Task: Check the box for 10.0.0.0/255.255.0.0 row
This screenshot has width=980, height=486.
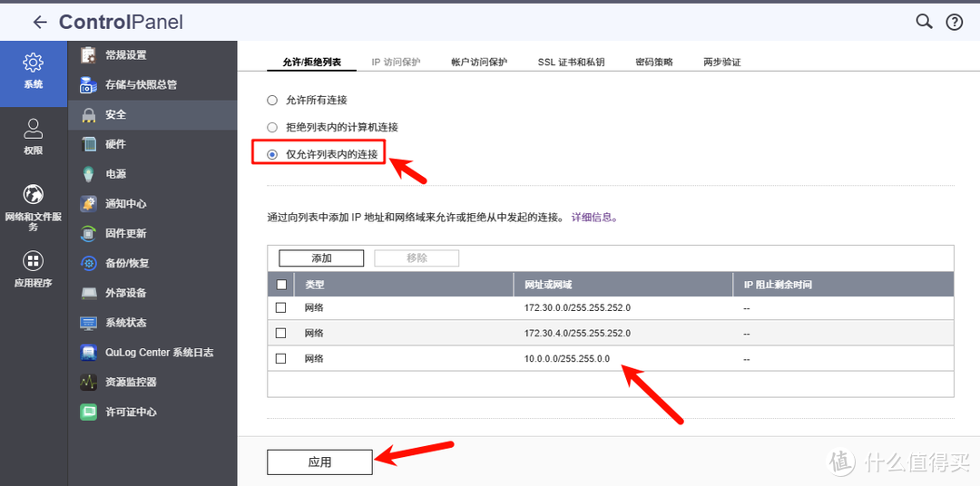Action: coord(281,359)
